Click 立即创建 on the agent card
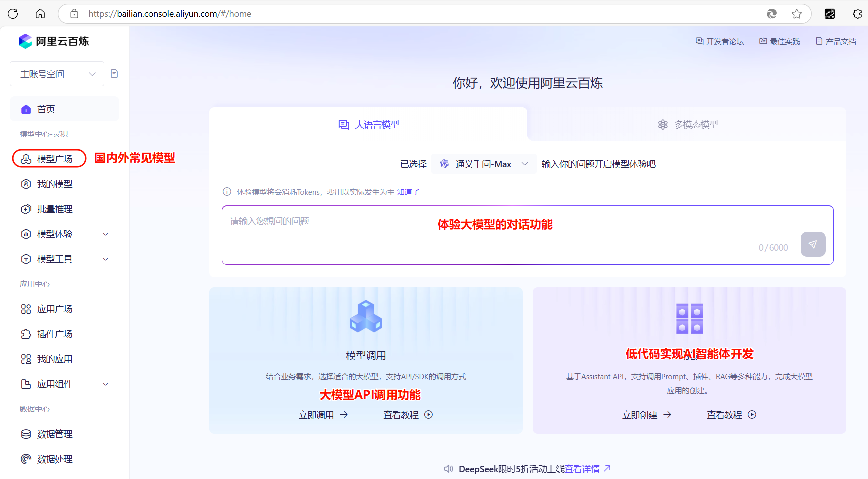This screenshot has height=479, width=868. [x=646, y=415]
